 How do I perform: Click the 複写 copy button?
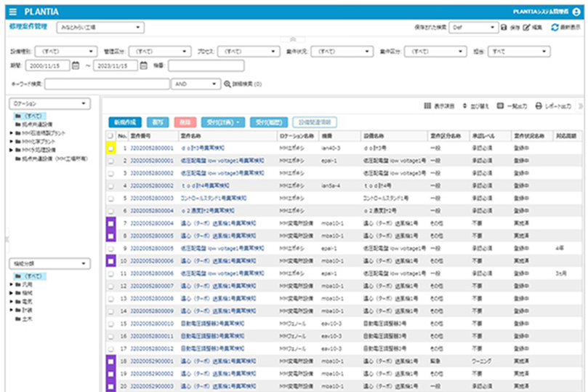(158, 122)
